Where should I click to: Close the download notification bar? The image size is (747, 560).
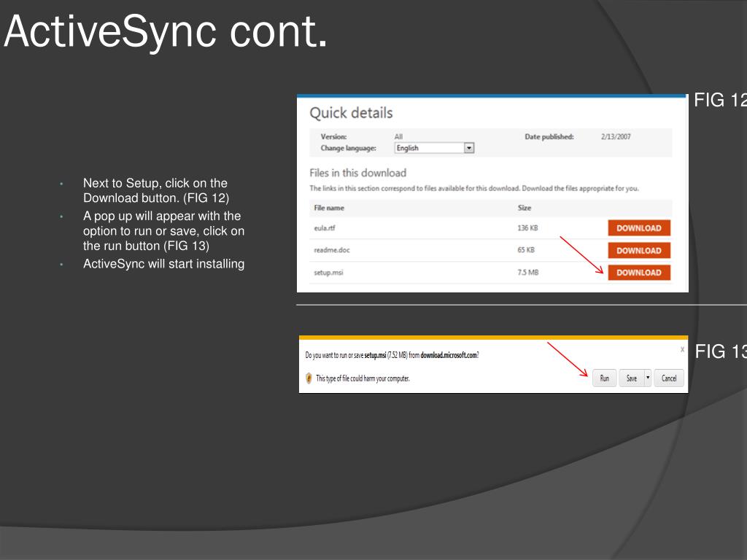[682, 349]
